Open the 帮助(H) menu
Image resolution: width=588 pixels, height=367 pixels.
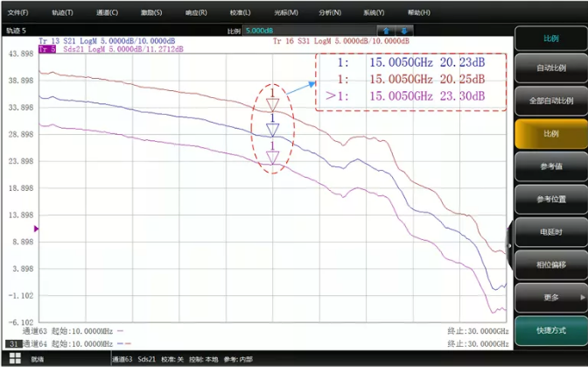click(419, 12)
